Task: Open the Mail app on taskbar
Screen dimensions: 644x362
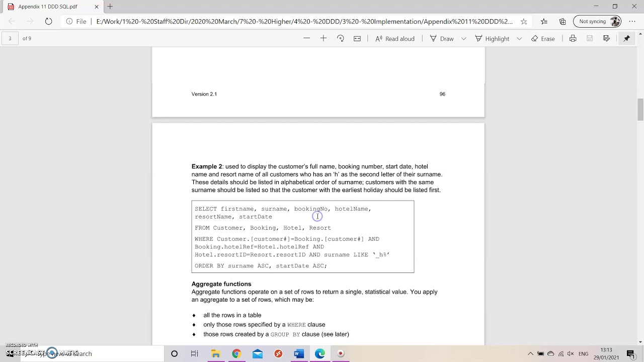Action: point(257,354)
